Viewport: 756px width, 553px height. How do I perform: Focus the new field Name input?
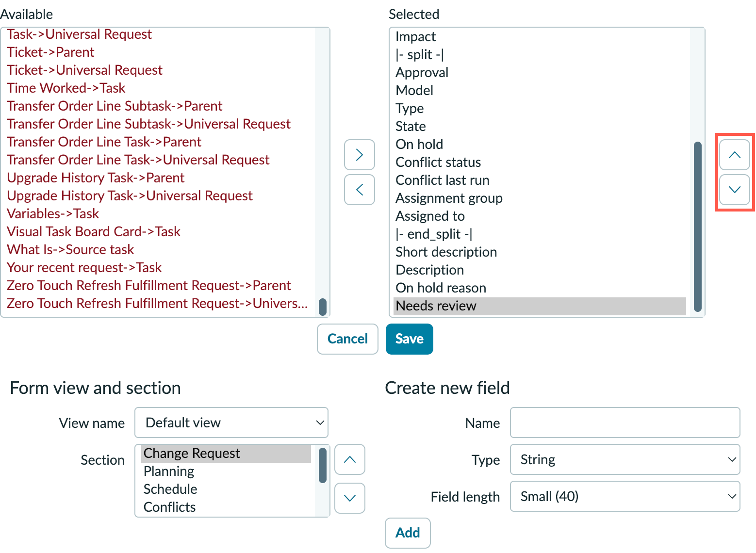[x=625, y=423]
